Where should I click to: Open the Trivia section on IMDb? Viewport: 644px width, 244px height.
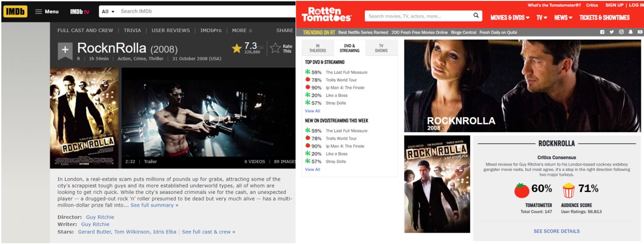(x=132, y=31)
